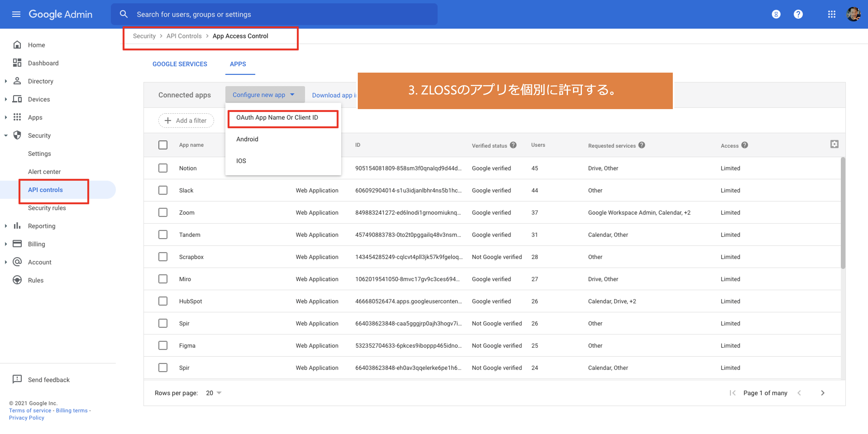This screenshot has height=434, width=868.
Task: Click the Directory person icon
Action: tap(17, 81)
